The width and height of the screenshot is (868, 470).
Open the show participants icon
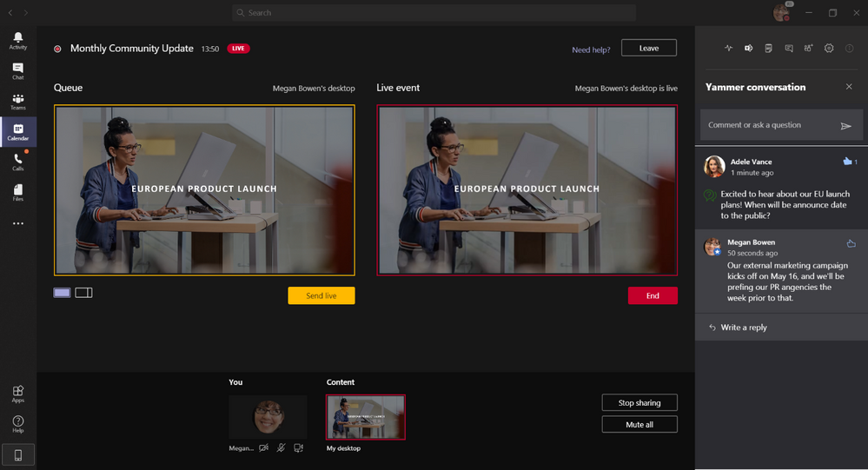pos(809,48)
